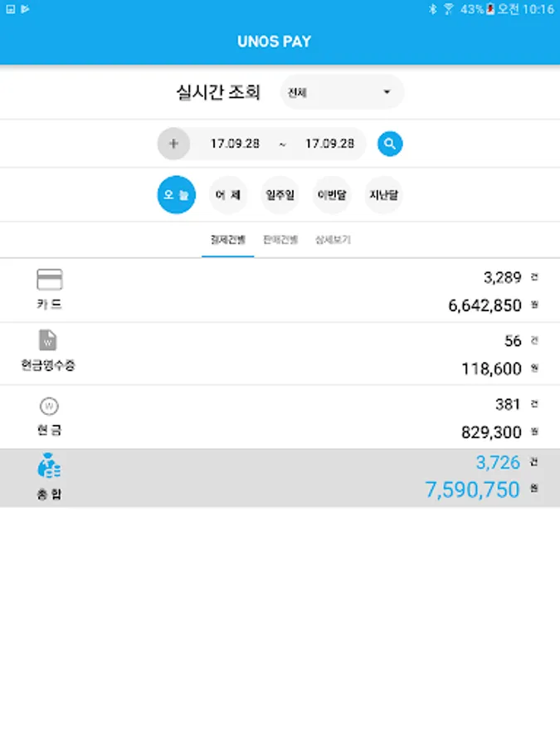Select the 지난달 (last month) button
The image size is (560, 747).
point(383,195)
